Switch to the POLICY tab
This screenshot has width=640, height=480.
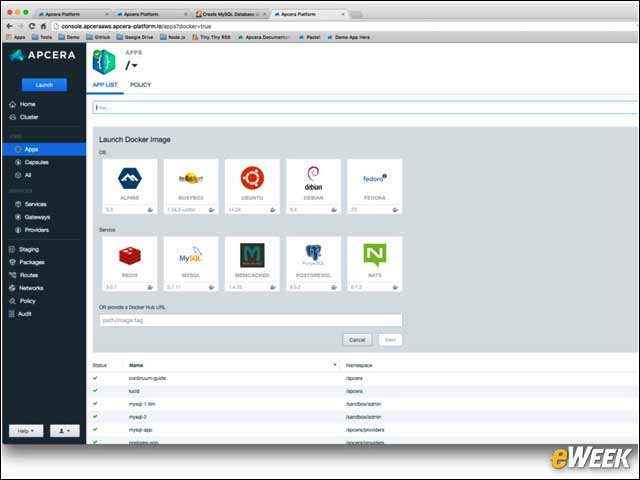click(x=140, y=85)
